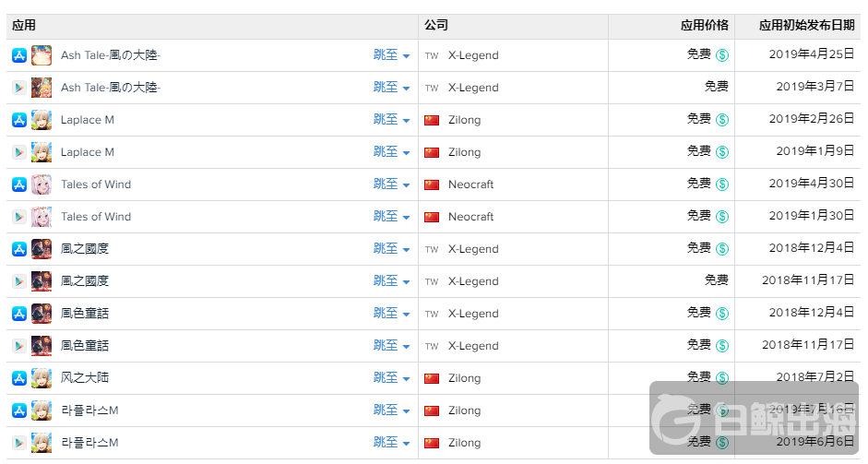Image resolution: width=868 pixels, height=464 pixels.
Task: Open the Laplace M App Store app link
Action: (88, 120)
